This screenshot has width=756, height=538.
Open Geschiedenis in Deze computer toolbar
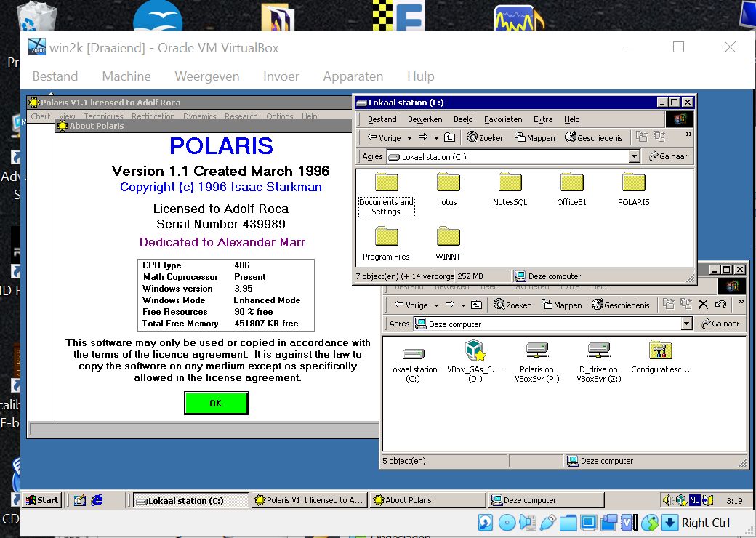click(x=621, y=305)
